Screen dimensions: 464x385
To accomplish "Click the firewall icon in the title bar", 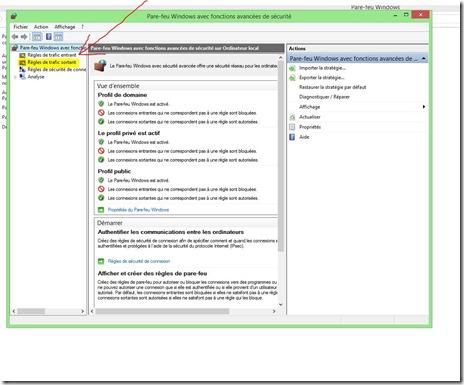I will point(14,16).
